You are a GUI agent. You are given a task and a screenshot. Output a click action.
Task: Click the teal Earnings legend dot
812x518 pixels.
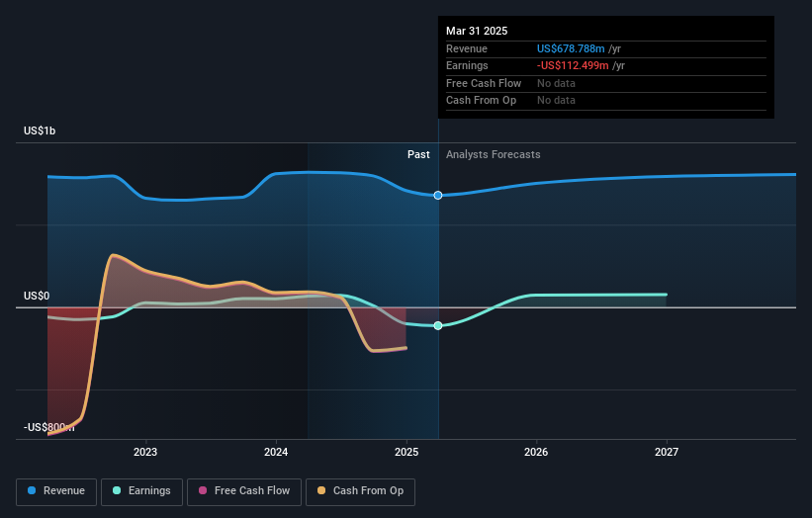(117, 490)
